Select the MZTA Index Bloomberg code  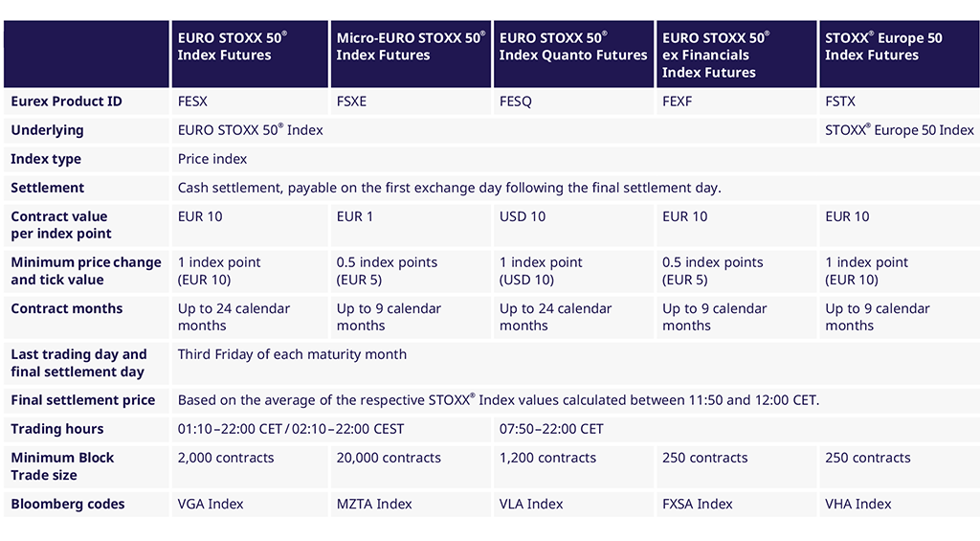(374, 504)
